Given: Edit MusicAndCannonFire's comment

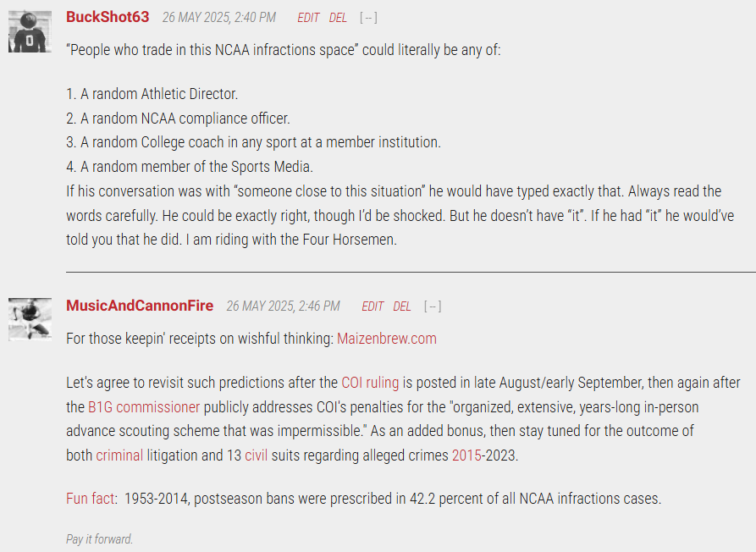Looking at the screenshot, I should pyautogui.click(x=372, y=306).
